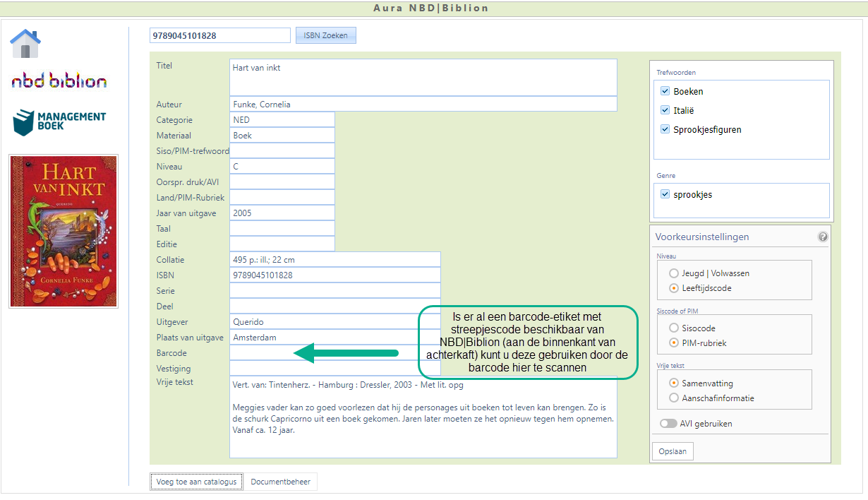Open the Managementboek logo link
Image resolution: width=868 pixels, height=500 pixels.
click(59, 122)
